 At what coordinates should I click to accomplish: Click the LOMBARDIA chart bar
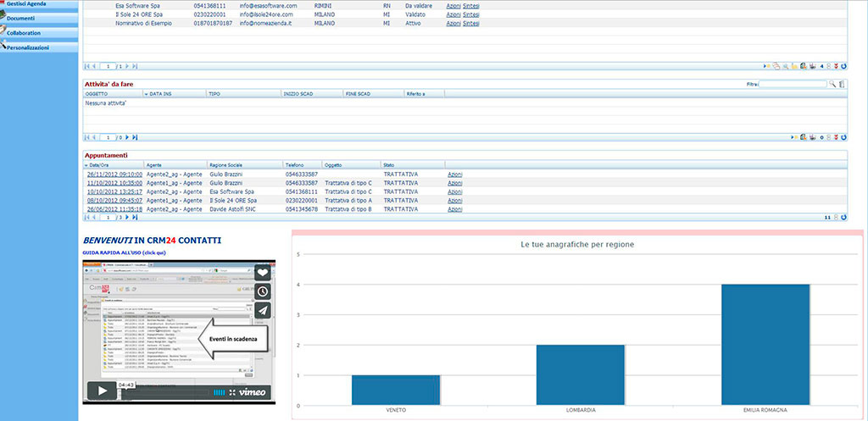point(581,375)
